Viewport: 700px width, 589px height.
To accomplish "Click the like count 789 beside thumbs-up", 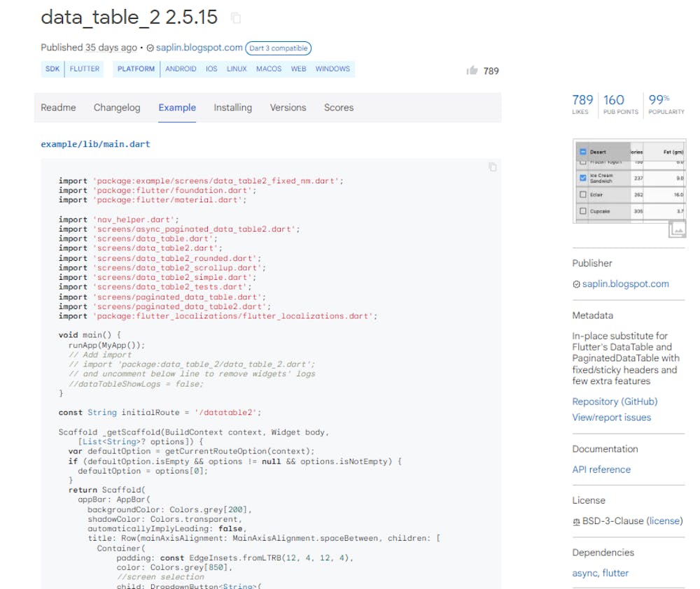I will [491, 71].
